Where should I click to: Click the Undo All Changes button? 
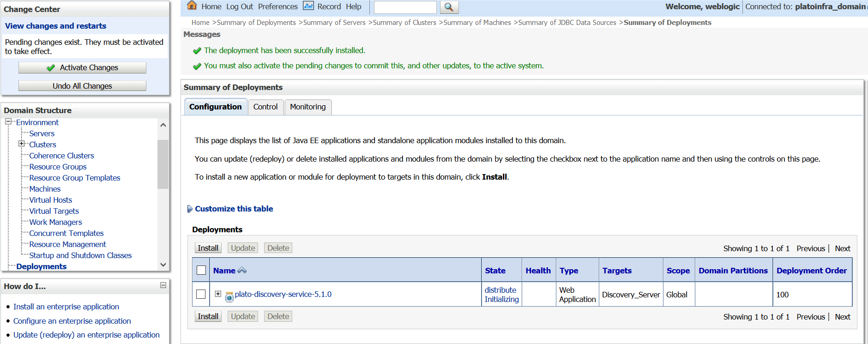tap(82, 86)
